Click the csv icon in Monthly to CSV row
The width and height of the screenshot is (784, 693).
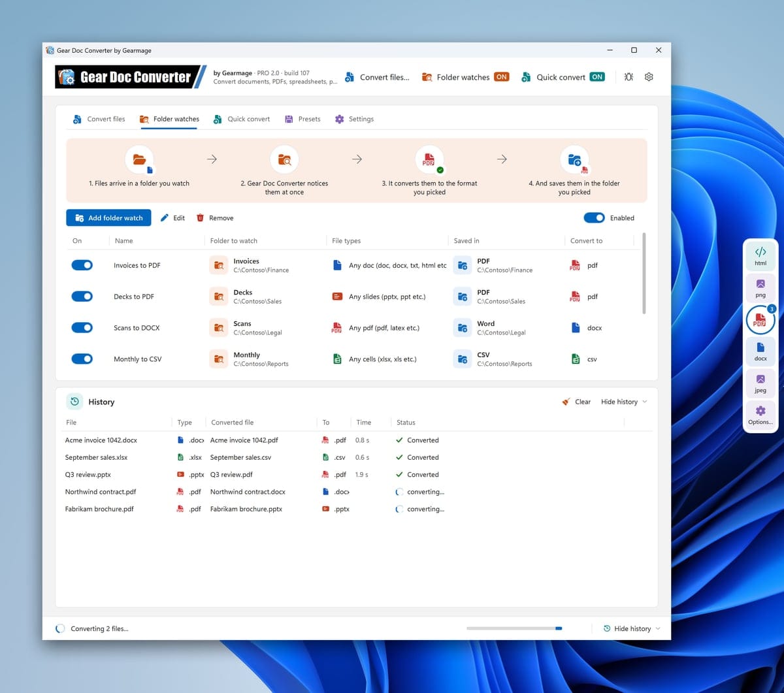coord(576,359)
